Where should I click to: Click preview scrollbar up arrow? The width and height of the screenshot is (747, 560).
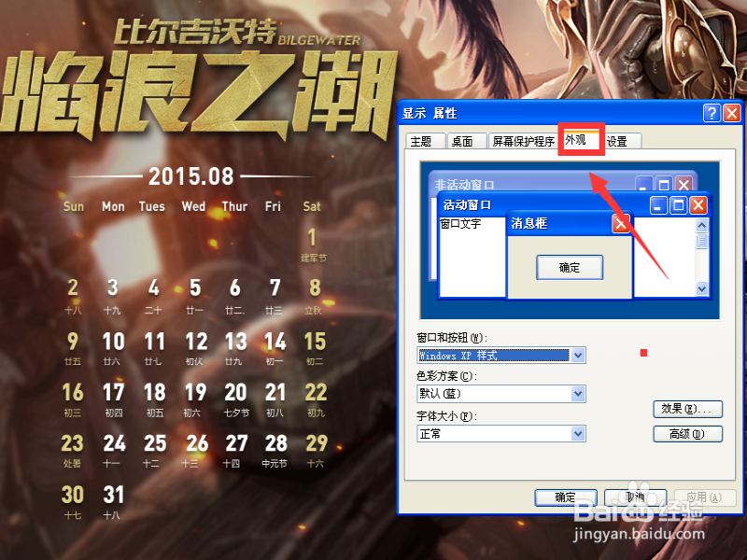702,225
